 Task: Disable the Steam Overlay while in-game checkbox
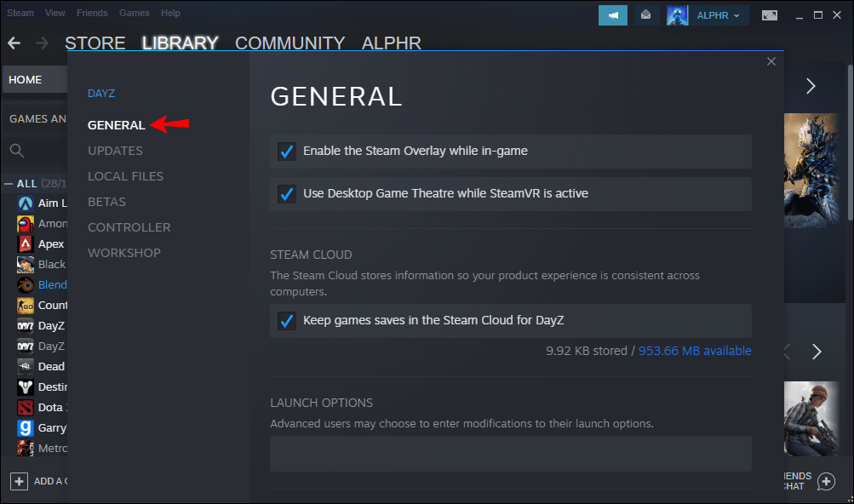[x=287, y=152]
